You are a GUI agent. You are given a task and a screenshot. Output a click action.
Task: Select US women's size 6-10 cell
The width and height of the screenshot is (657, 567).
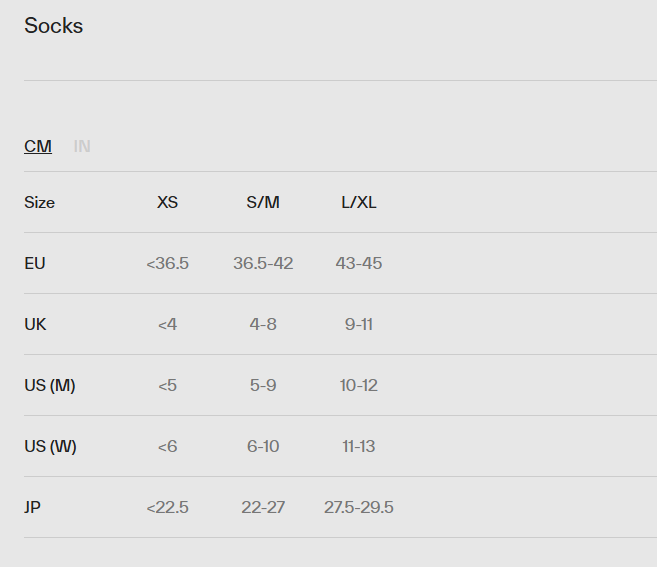pyautogui.click(x=263, y=446)
